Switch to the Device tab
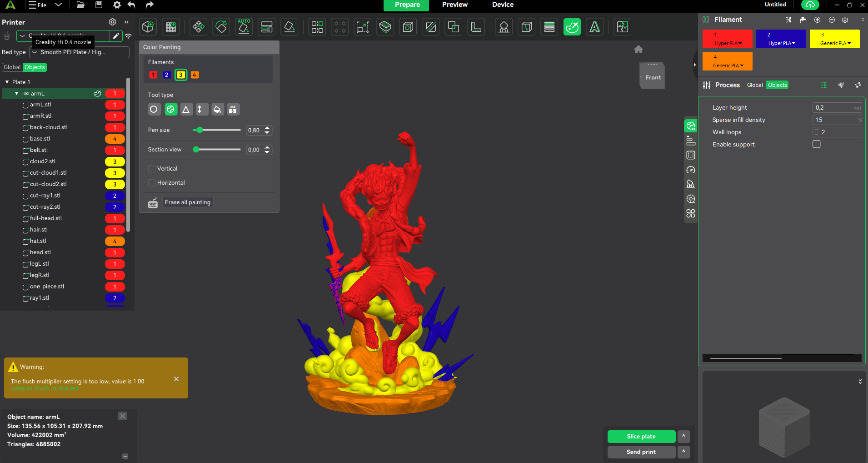868x463 pixels. [x=503, y=5]
